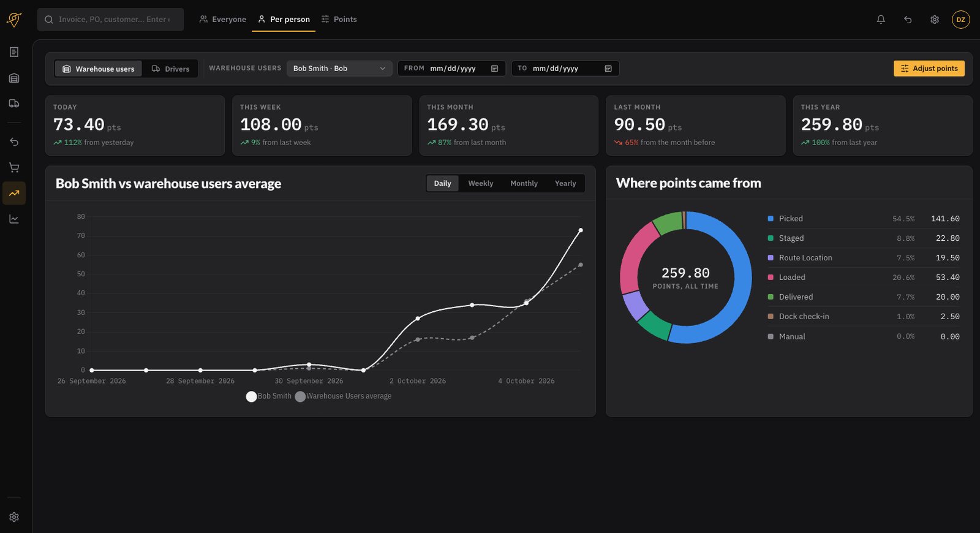Open the returns arrow sidebar icon
Image resolution: width=980 pixels, height=533 pixels.
(14, 142)
